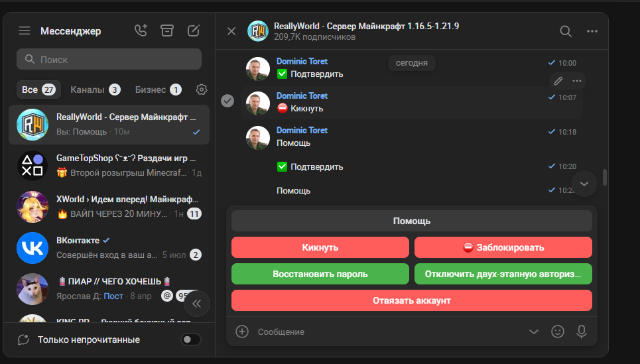Focus the Поиск search field
The width and height of the screenshot is (640, 364).
click(x=109, y=59)
